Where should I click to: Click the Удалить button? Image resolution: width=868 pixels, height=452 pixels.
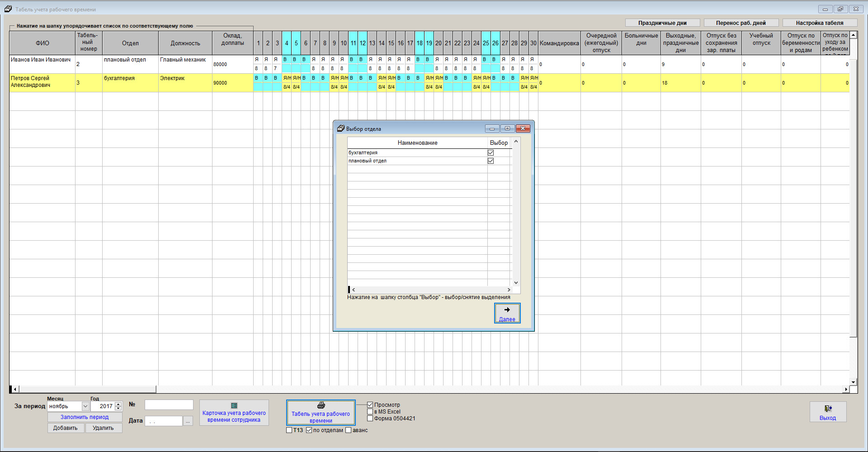103,428
